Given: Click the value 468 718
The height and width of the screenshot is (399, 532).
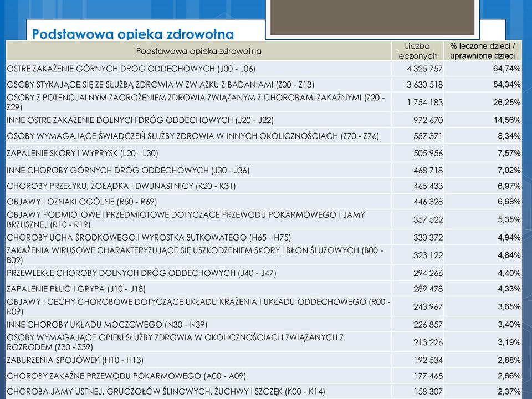Looking at the screenshot, I should coord(428,170).
